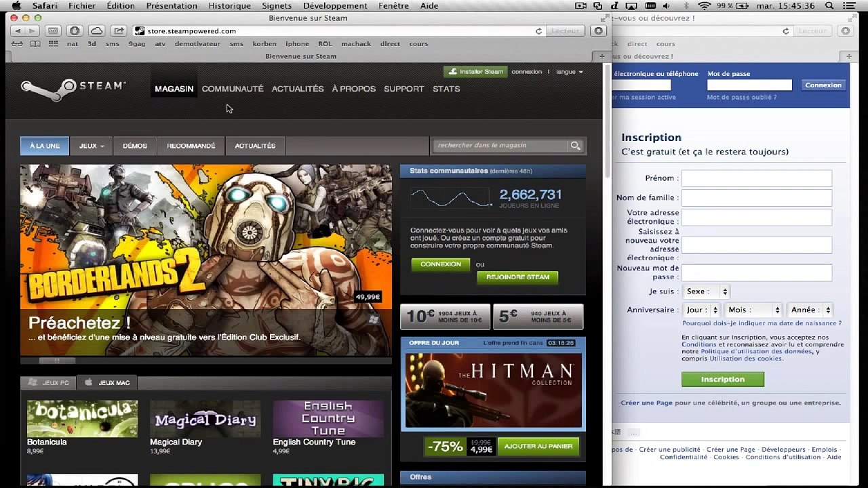Open a new tab in the Facebook window

click(x=848, y=56)
